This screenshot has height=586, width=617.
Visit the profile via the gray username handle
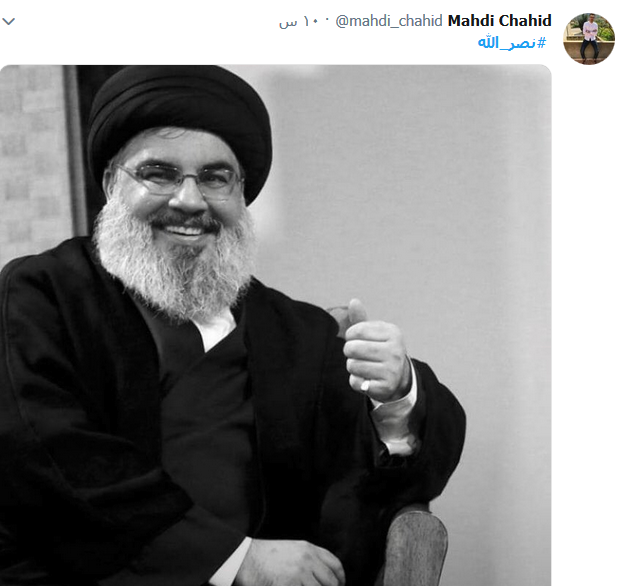(389, 21)
